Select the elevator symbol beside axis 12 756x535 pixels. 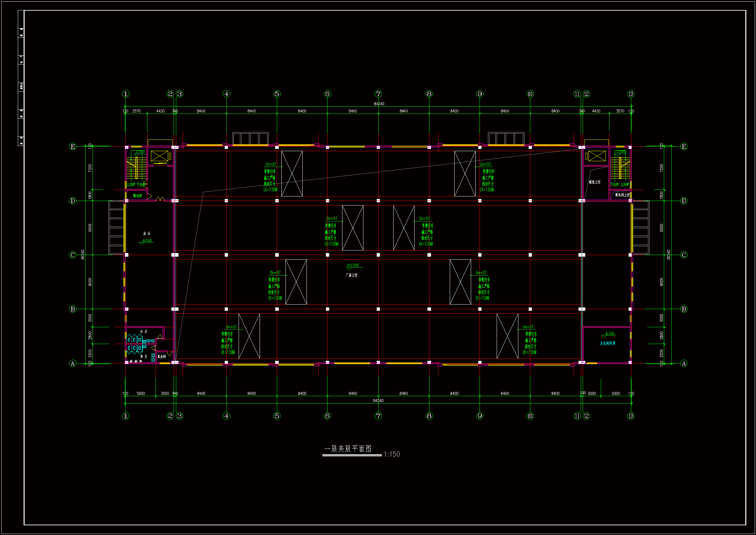[597, 156]
